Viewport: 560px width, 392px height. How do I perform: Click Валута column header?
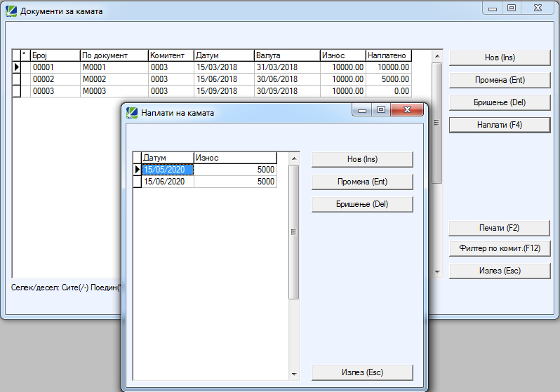[287, 55]
